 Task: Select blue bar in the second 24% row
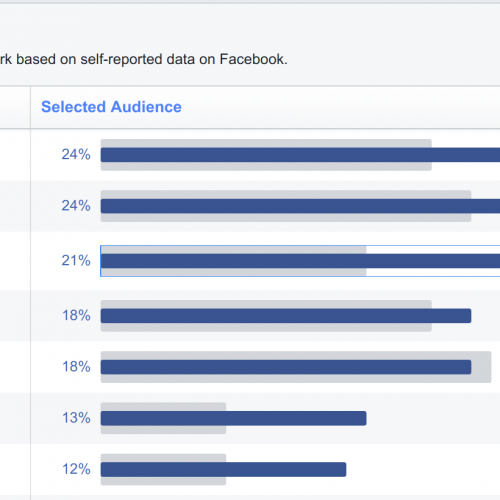tap(300, 206)
